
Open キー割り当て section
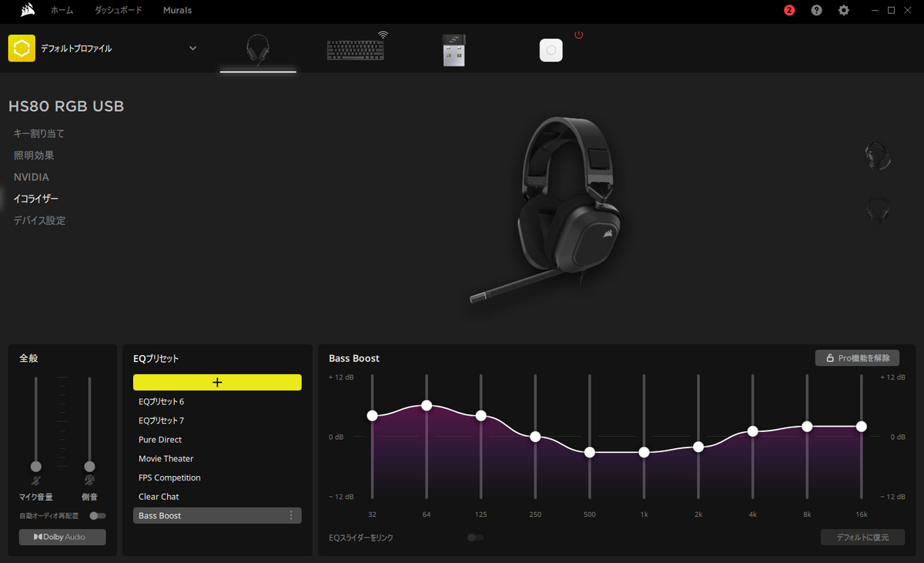tap(39, 133)
